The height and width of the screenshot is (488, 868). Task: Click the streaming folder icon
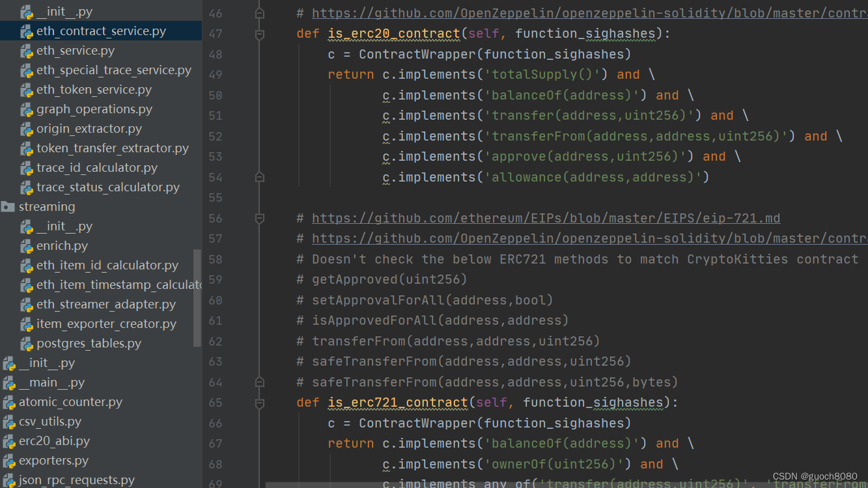click(x=8, y=207)
